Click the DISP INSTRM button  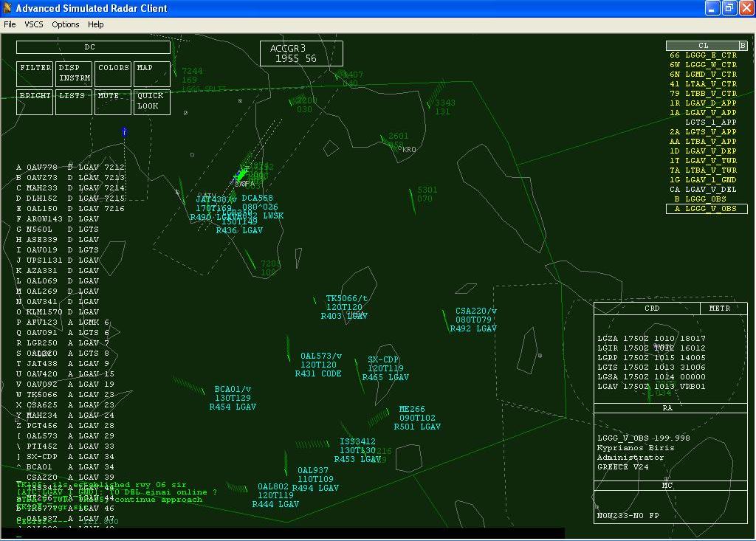(74, 74)
